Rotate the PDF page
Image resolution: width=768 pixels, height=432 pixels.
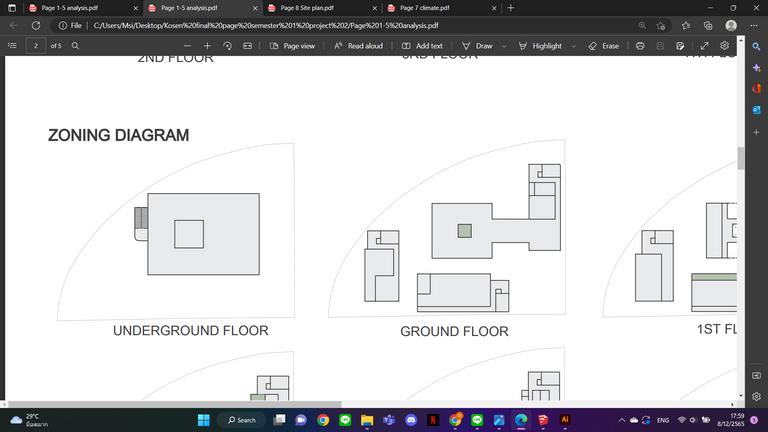pos(227,46)
